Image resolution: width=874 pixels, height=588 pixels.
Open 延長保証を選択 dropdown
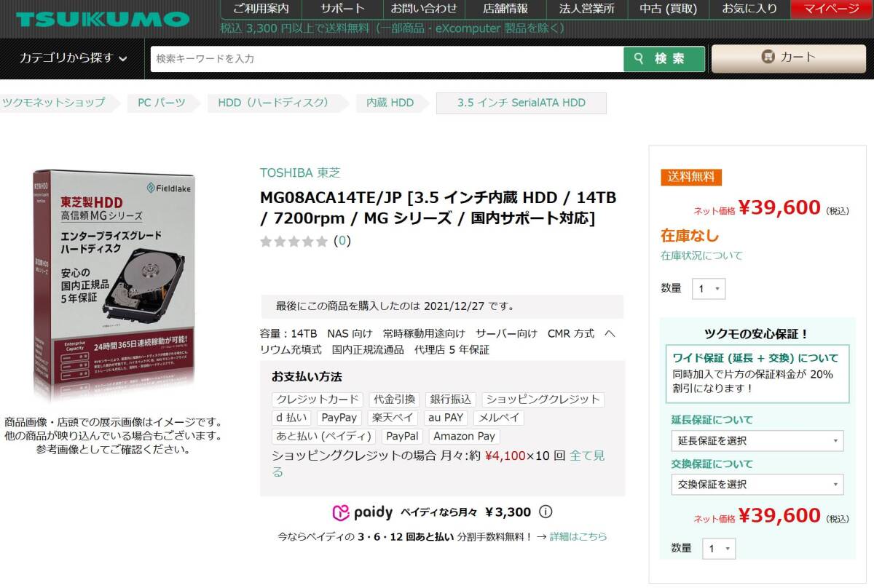click(x=757, y=440)
